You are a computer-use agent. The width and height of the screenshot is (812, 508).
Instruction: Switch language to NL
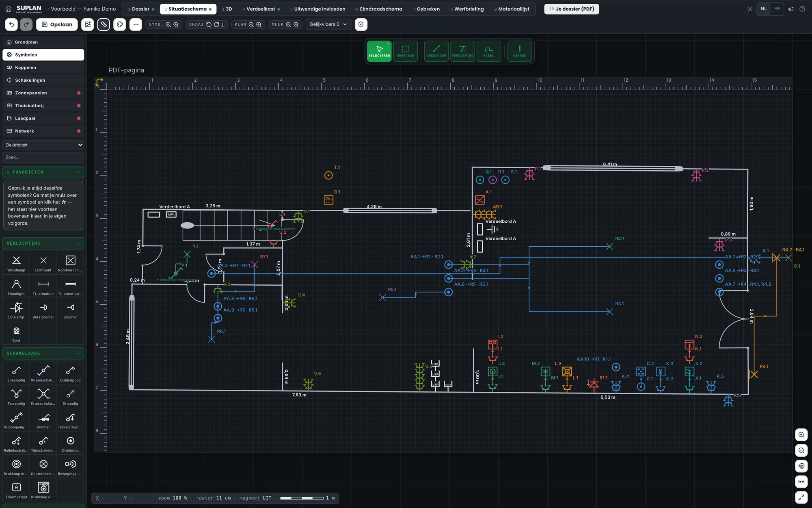(x=764, y=9)
